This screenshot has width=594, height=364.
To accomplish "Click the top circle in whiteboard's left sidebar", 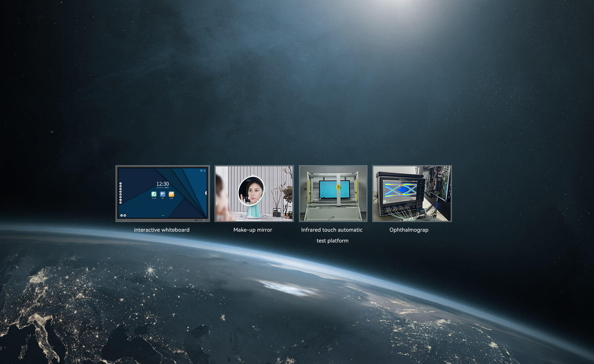I will pos(120,183).
